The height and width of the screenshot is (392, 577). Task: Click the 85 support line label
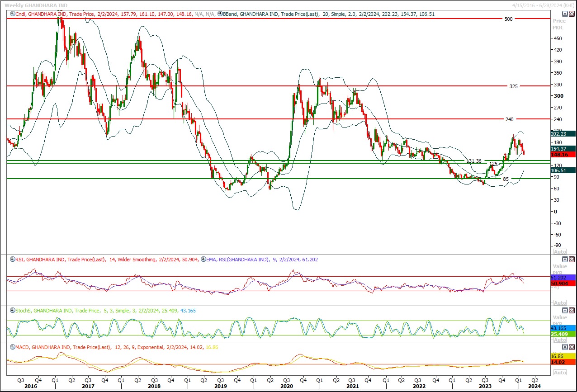click(x=506, y=179)
